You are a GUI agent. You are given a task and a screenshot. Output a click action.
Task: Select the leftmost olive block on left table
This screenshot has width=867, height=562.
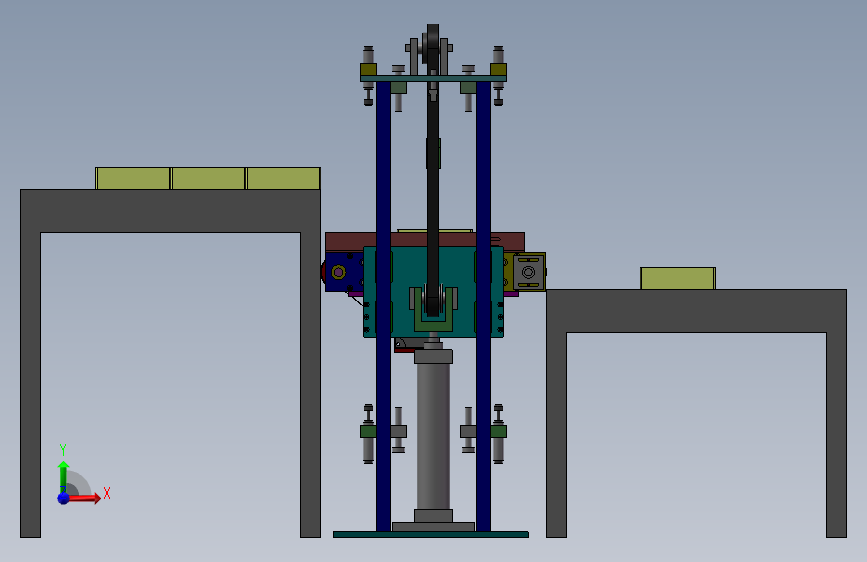point(133,178)
